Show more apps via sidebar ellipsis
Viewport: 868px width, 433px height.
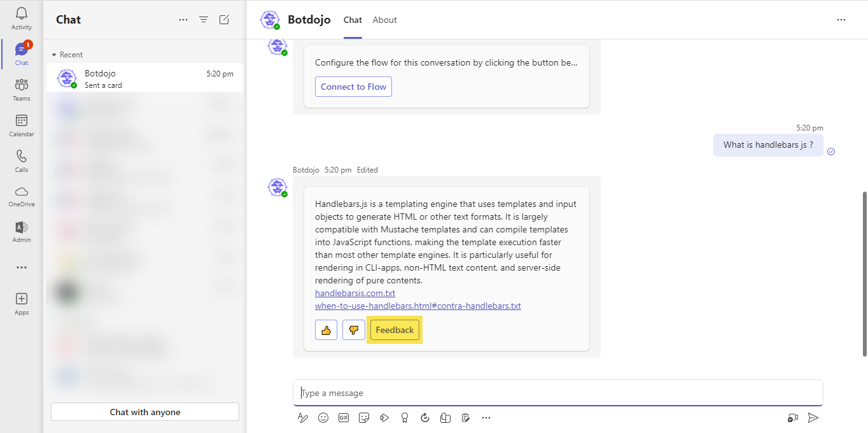point(22,267)
